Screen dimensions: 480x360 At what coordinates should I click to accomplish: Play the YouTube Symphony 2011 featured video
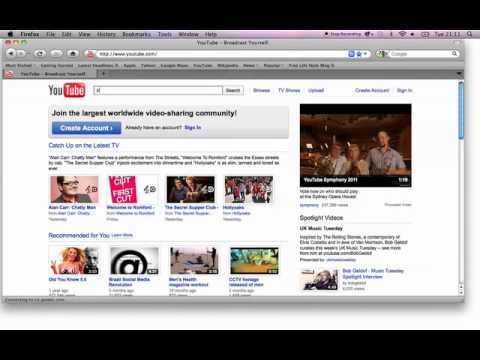355,146
